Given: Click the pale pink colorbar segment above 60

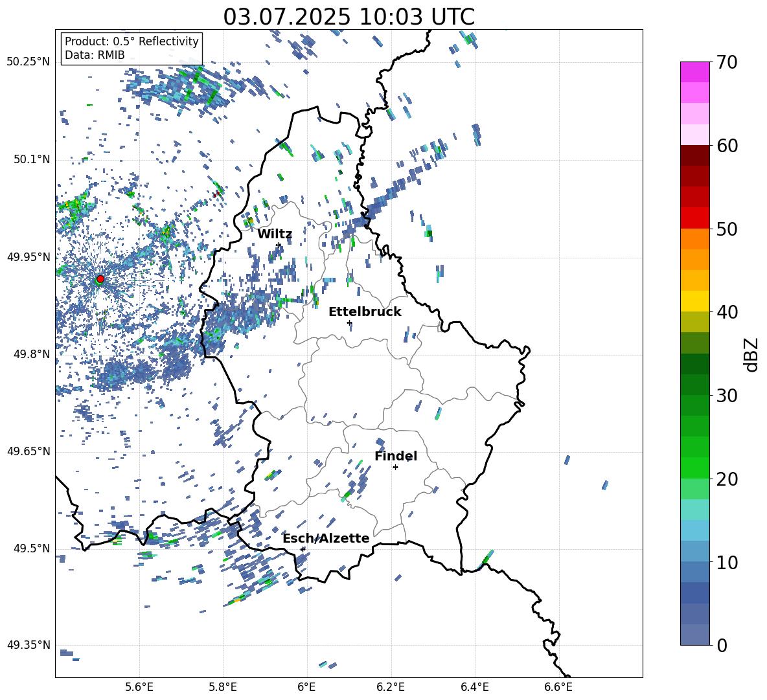Looking at the screenshot, I should click(x=695, y=135).
